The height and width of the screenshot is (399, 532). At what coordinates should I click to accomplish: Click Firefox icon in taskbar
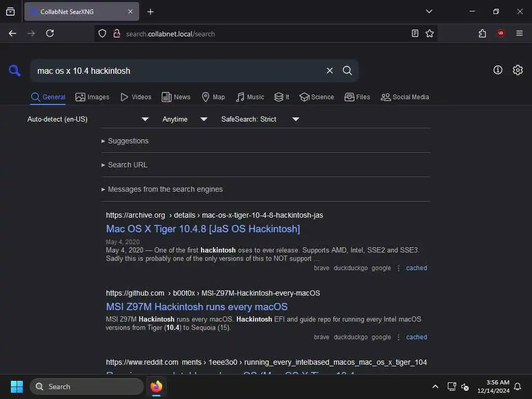click(x=156, y=387)
